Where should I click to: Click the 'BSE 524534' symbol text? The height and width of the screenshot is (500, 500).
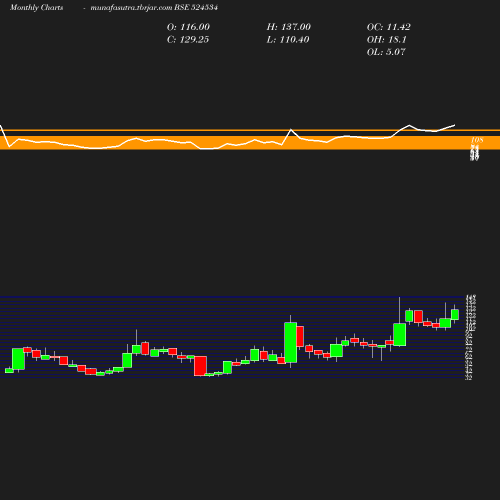click(x=196, y=7)
